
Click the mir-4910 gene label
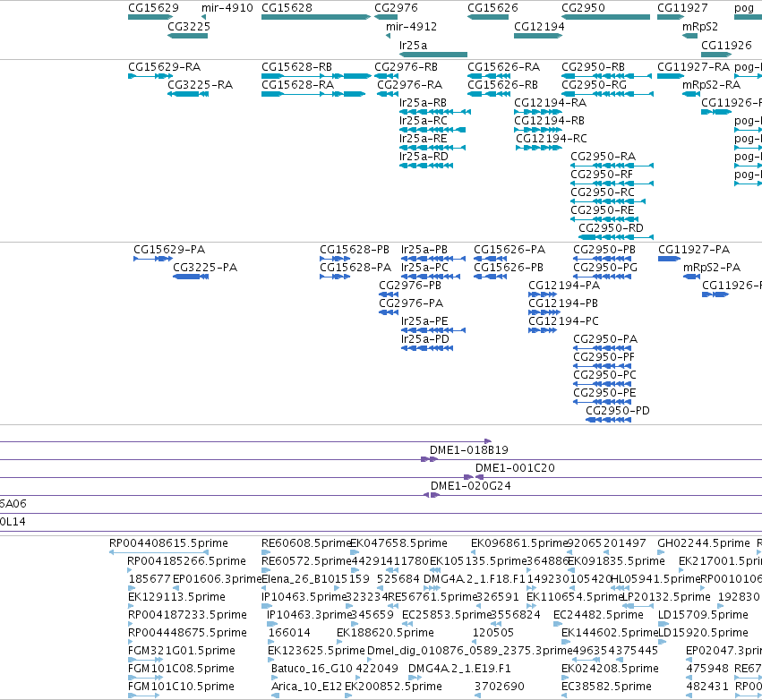(x=227, y=8)
